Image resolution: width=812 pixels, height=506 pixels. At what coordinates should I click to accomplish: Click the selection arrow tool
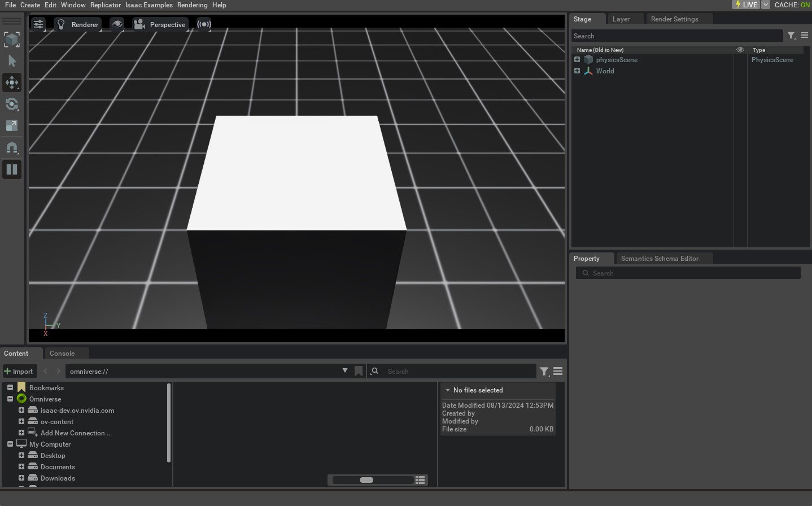click(x=12, y=61)
